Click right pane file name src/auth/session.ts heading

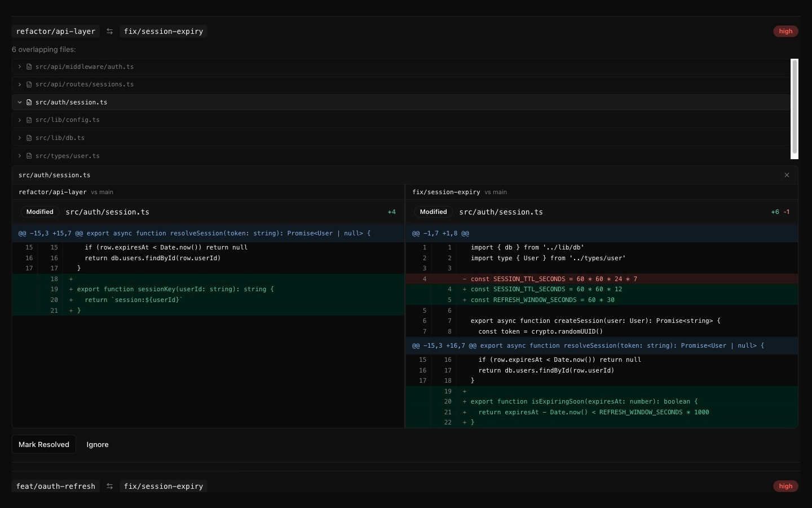[x=501, y=212]
